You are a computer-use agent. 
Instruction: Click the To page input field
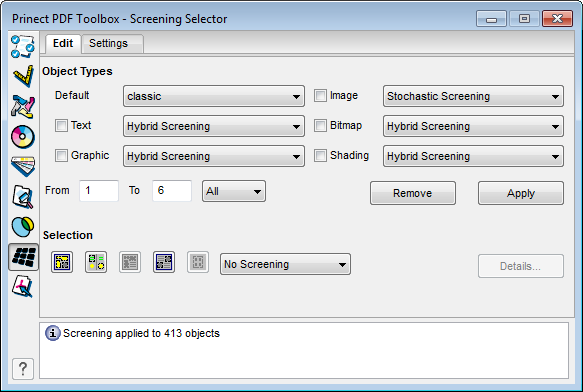pos(172,191)
